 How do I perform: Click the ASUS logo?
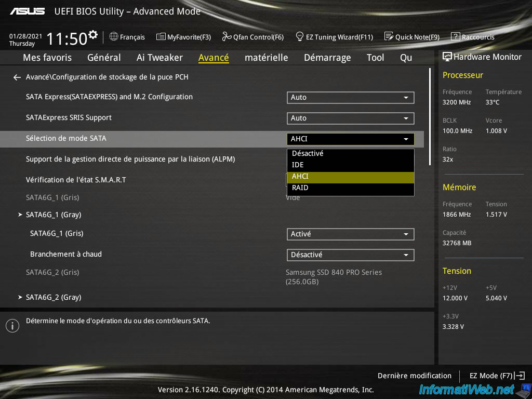pyautogui.click(x=27, y=11)
